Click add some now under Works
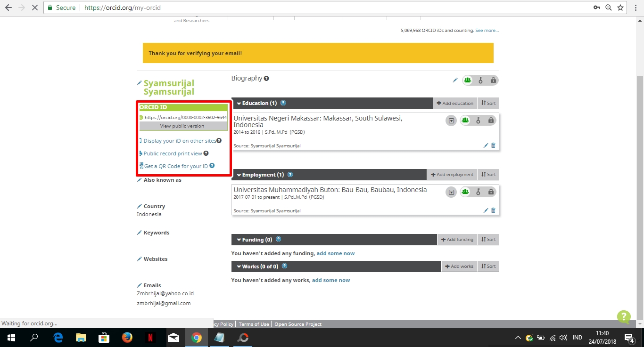The height and width of the screenshot is (347, 644). 331,280
